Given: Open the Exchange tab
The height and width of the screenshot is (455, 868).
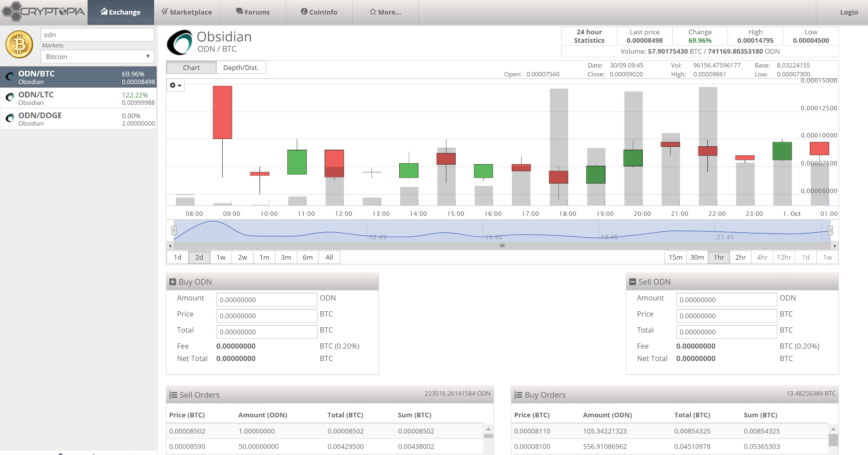Looking at the screenshot, I should 121,12.
